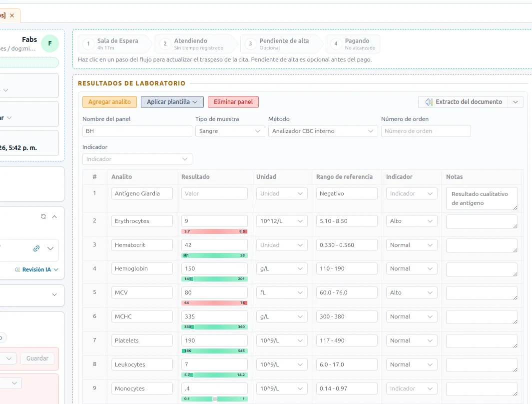The image size is (532, 404).
Task: Open the MCV Alto indicator dropdown
Action: tap(412, 292)
